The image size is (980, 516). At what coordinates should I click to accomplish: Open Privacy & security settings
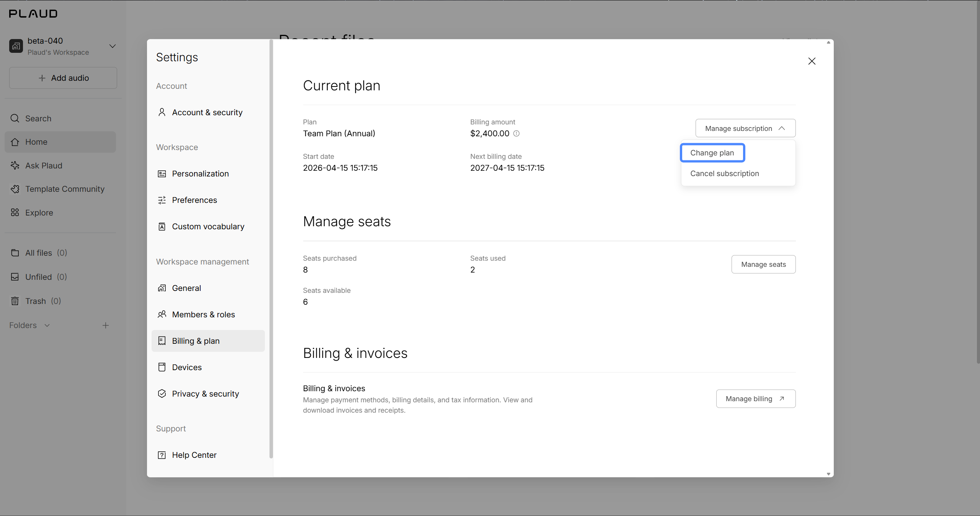[x=208, y=394]
